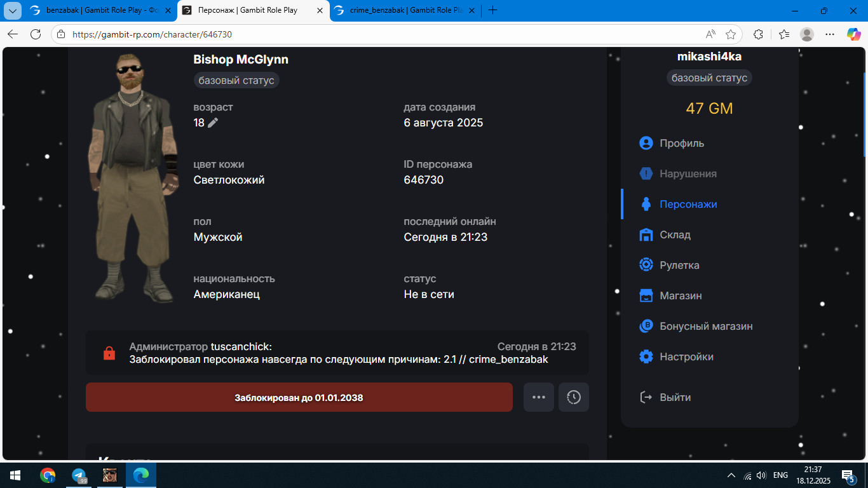Click the Настройки gear icon
Image resolution: width=868 pixels, height=488 pixels.
tap(646, 356)
